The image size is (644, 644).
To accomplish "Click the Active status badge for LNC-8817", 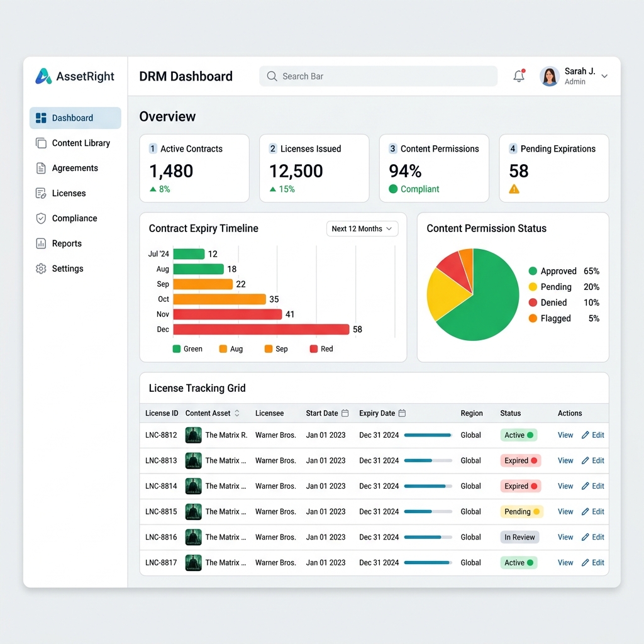I will [x=519, y=563].
